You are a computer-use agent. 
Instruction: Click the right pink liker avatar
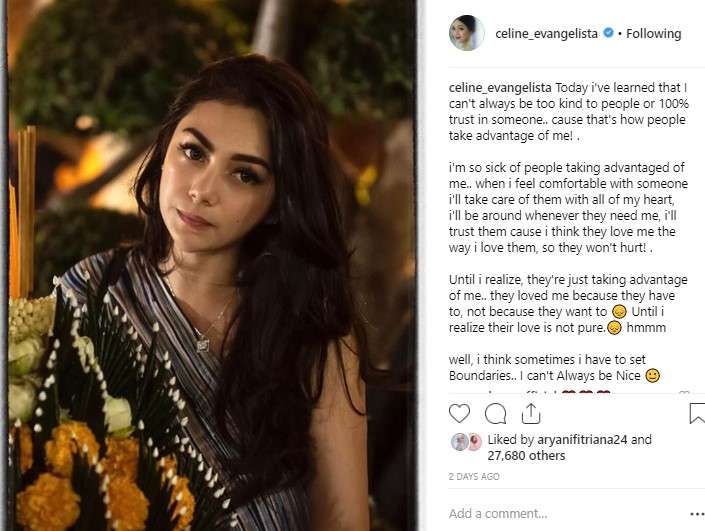coord(472,441)
